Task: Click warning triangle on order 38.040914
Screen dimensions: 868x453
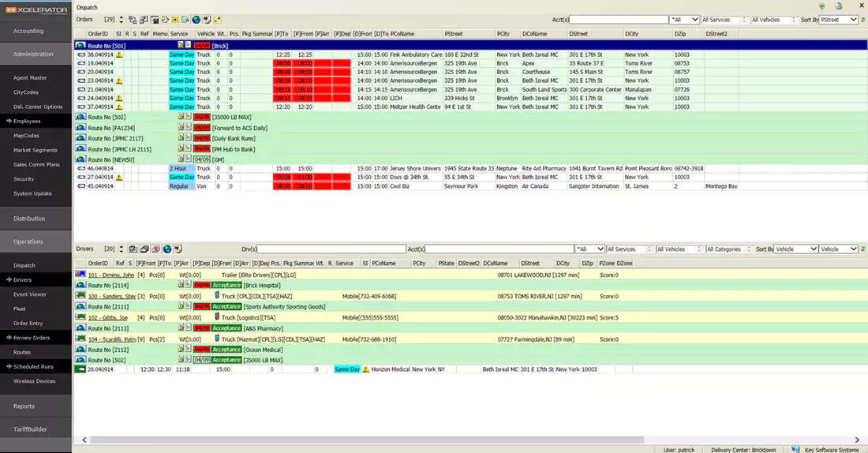Action: [119, 54]
